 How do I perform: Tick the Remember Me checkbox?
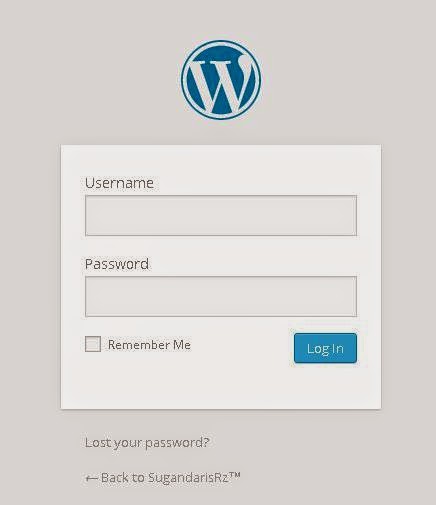pyautogui.click(x=93, y=344)
